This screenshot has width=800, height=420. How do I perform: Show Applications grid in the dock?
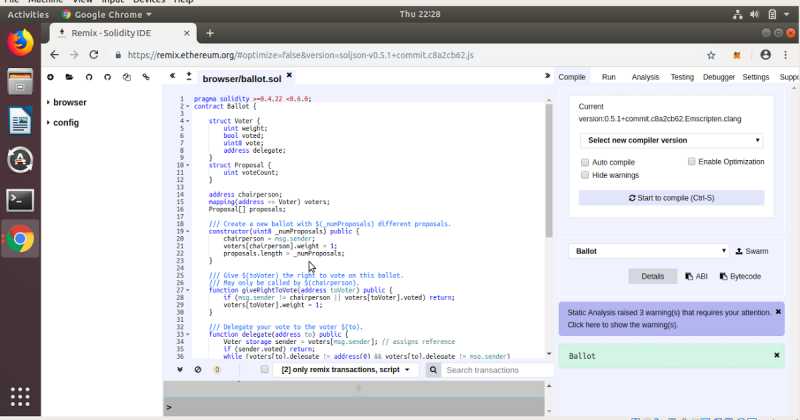tap(20, 397)
